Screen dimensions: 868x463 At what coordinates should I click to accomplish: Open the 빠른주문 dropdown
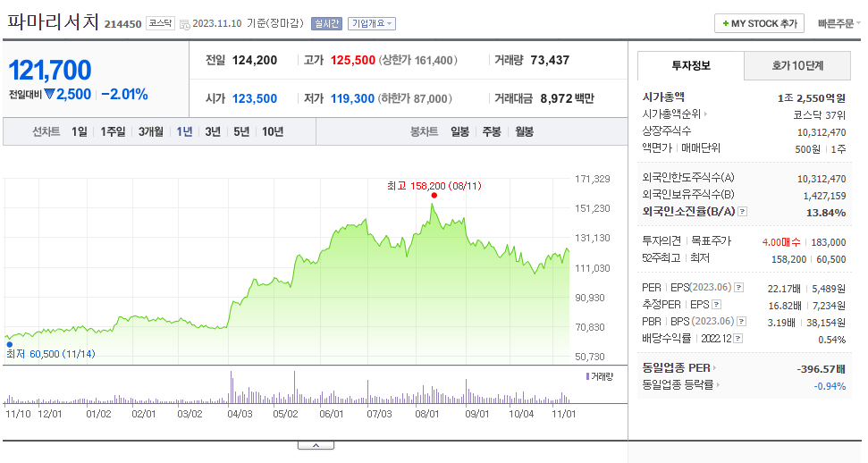tap(839, 24)
